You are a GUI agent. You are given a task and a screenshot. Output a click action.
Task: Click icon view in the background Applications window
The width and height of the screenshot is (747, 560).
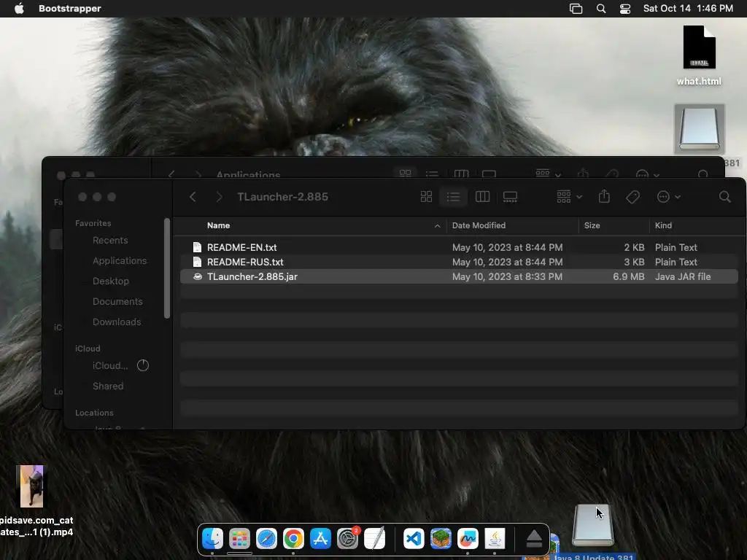[x=406, y=174]
